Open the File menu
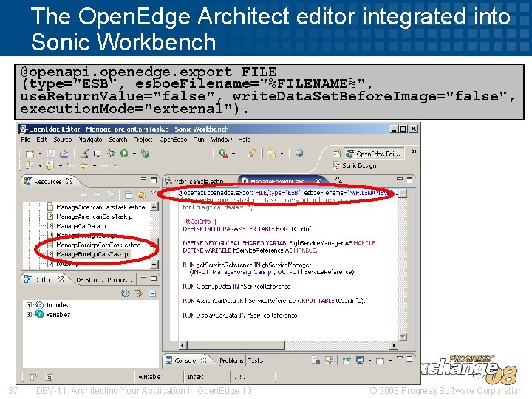The image size is (532, 399). [25, 140]
